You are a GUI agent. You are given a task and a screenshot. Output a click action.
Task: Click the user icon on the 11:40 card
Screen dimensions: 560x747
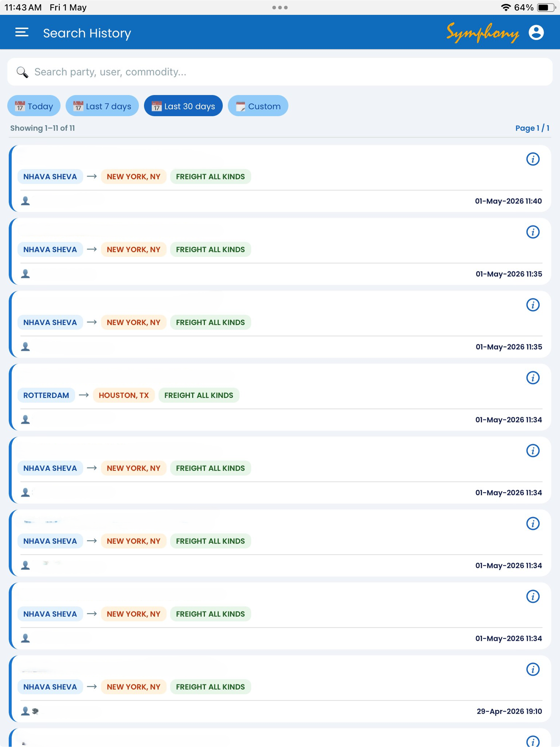25,201
